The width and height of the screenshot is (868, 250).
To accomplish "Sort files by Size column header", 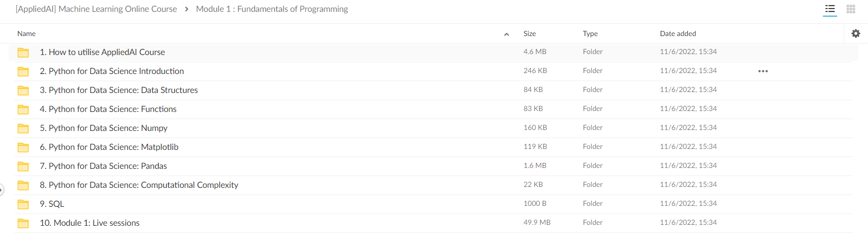I will 529,34.
